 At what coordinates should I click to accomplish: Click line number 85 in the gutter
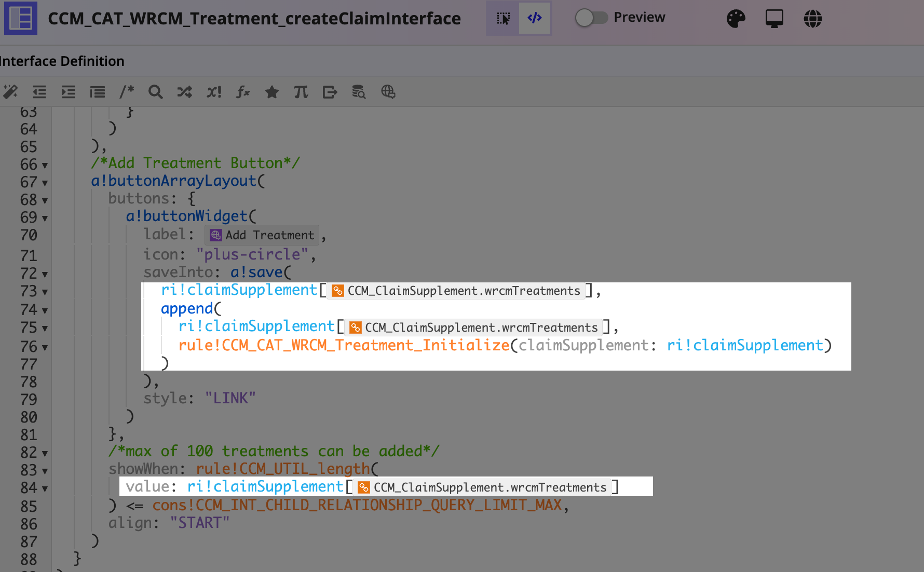click(x=29, y=507)
